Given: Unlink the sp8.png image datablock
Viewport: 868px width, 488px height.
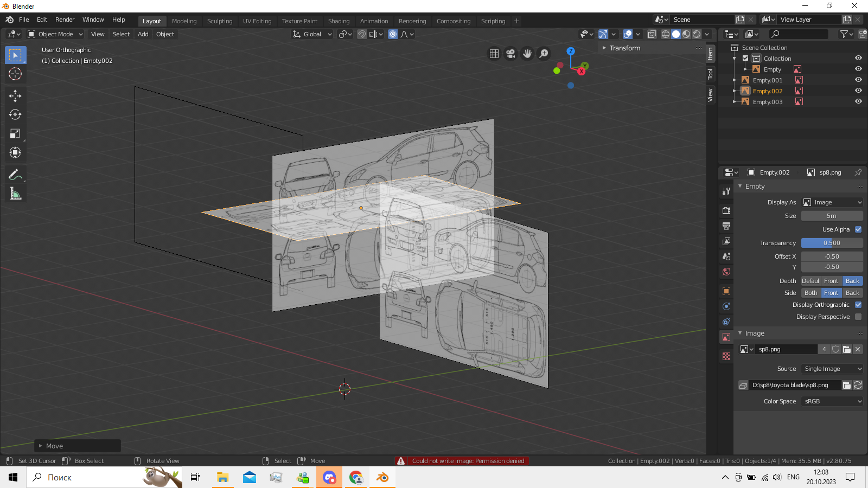Looking at the screenshot, I should [x=858, y=349].
